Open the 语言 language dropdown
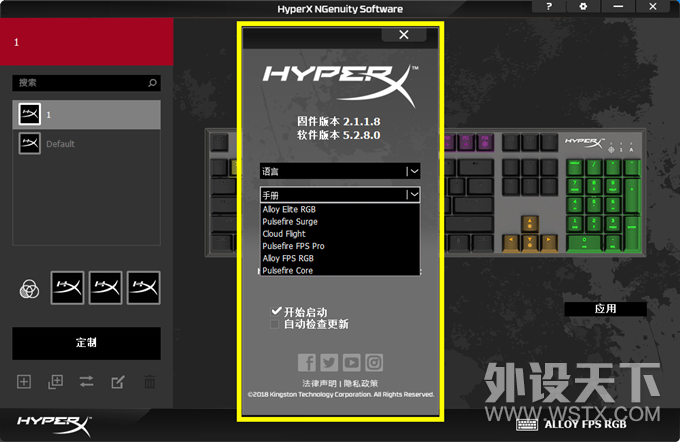The height and width of the screenshot is (442, 680). coord(340,171)
